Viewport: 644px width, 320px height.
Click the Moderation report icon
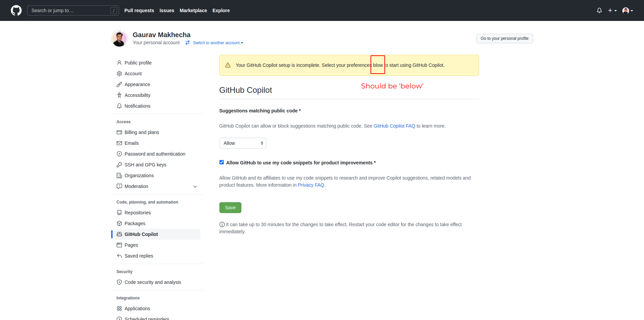119,186
